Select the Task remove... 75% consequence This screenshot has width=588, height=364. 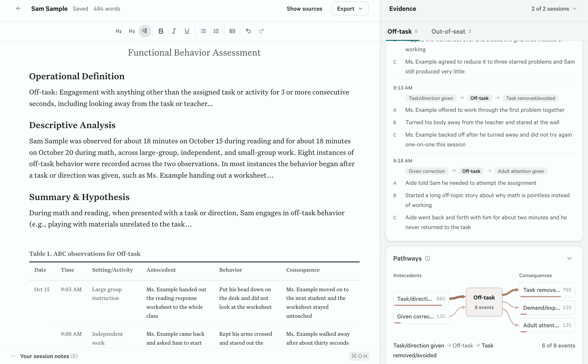point(547,290)
